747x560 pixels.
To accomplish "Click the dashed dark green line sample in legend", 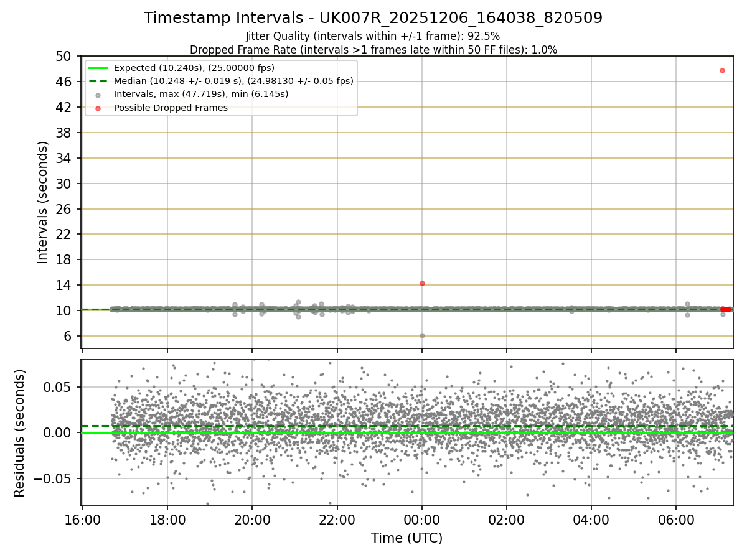I will [98, 81].
